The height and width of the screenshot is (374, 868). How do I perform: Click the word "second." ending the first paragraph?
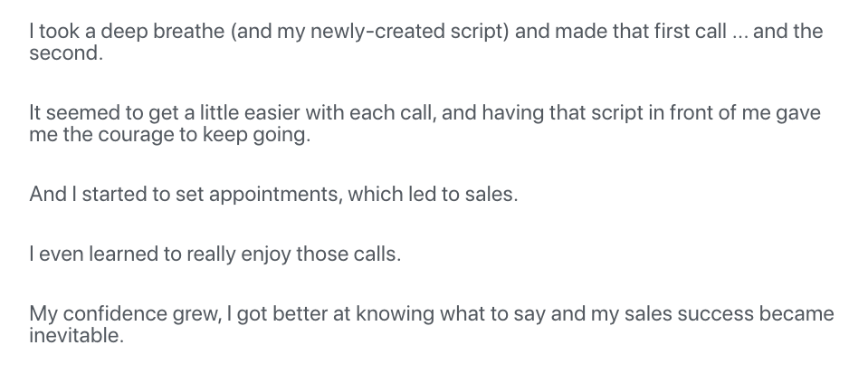pos(66,53)
